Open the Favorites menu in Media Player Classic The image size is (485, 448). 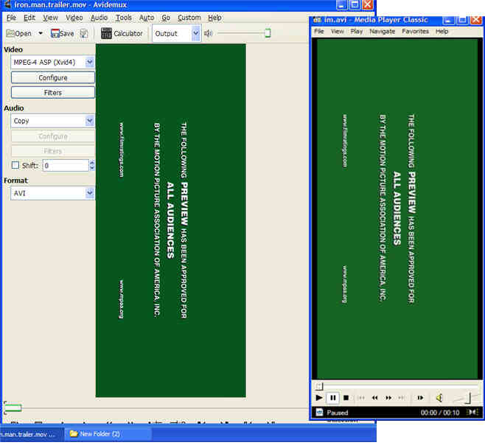click(416, 31)
